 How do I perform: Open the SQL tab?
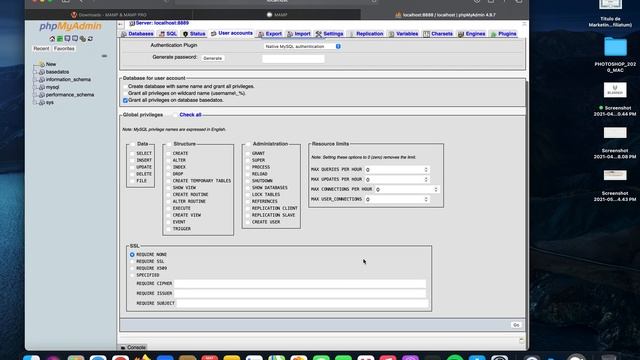pos(168,34)
